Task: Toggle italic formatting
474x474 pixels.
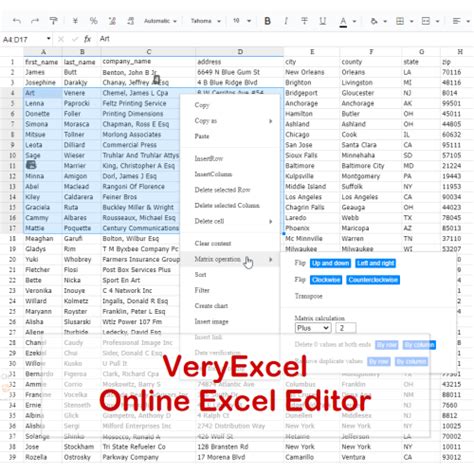Action: pyautogui.click(x=286, y=21)
